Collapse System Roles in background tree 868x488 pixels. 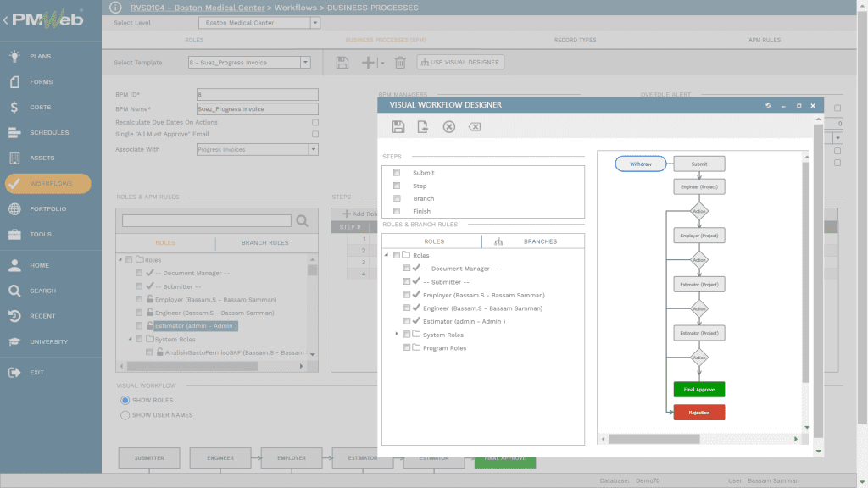click(130, 339)
